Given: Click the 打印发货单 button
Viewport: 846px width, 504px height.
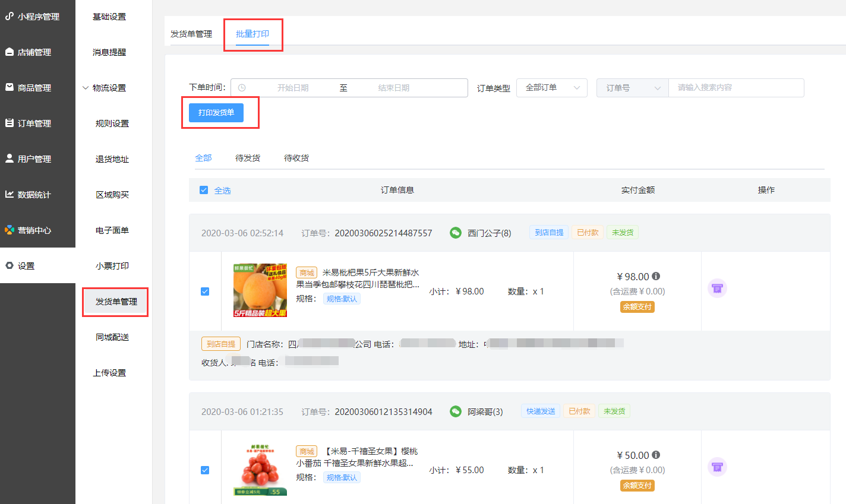Looking at the screenshot, I should click(x=216, y=112).
